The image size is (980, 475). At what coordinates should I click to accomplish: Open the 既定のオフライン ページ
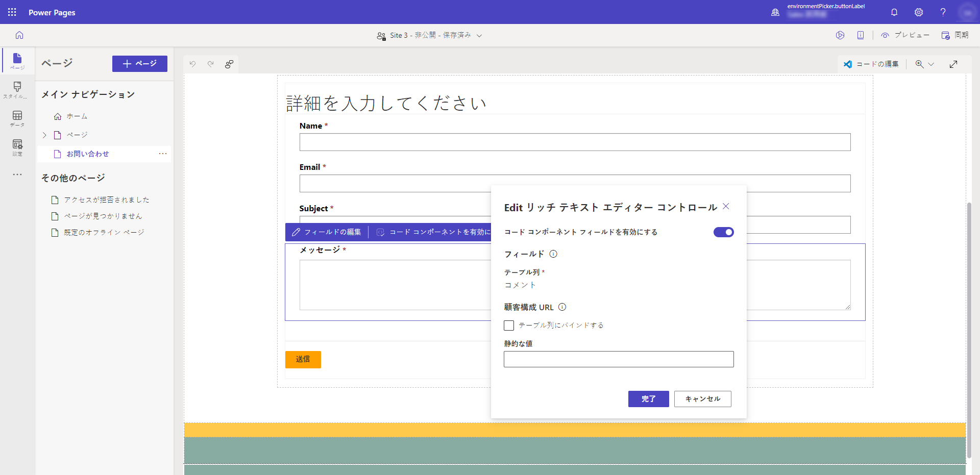104,233
